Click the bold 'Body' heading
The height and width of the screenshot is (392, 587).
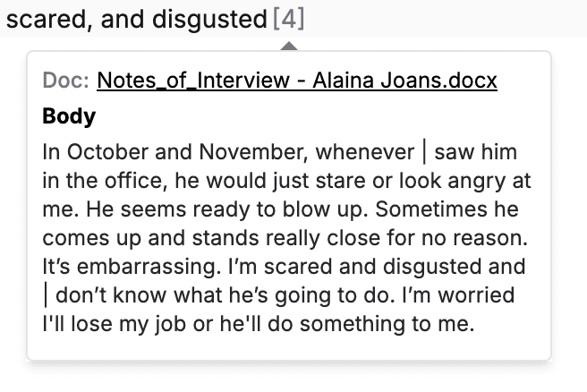pos(69,116)
